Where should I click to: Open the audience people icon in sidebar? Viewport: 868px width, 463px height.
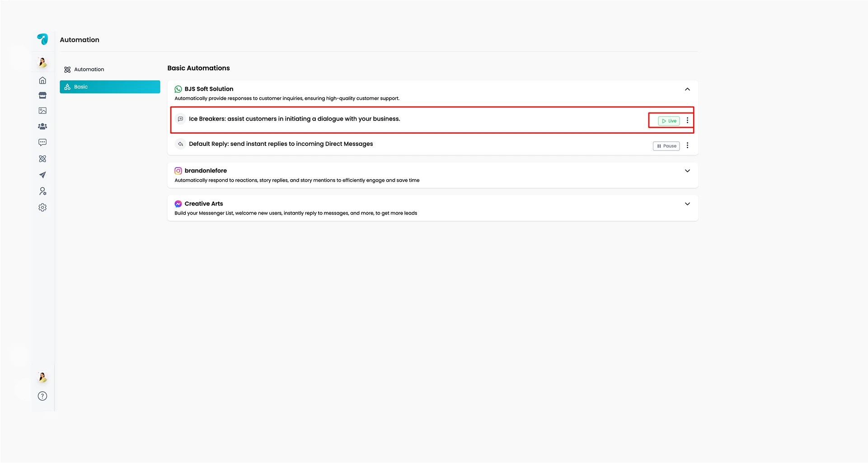point(42,126)
